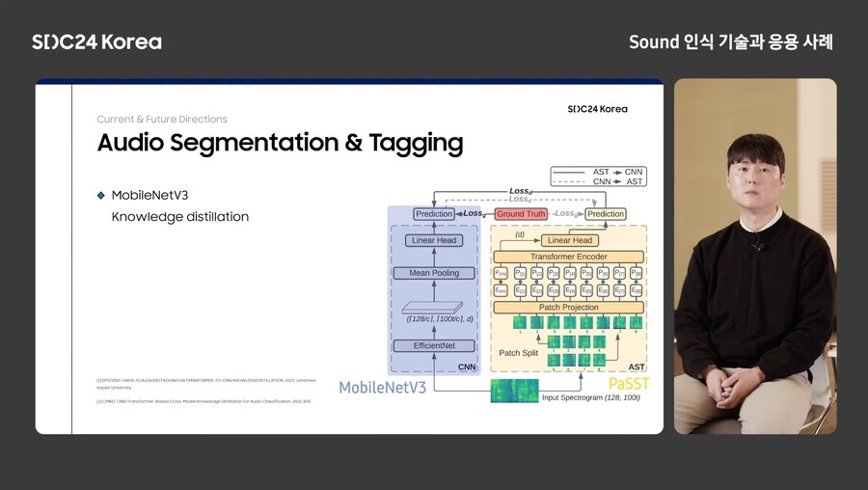Click the 'Transformer Encoder' bar
The height and width of the screenshot is (490, 868).
(x=568, y=257)
